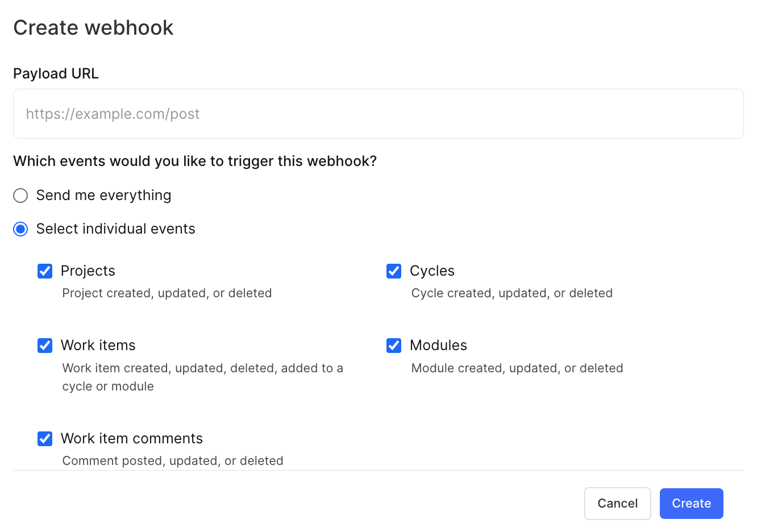Image resolution: width=757 pixels, height=532 pixels.
Task: Click the blue Create button
Action: tap(691, 504)
